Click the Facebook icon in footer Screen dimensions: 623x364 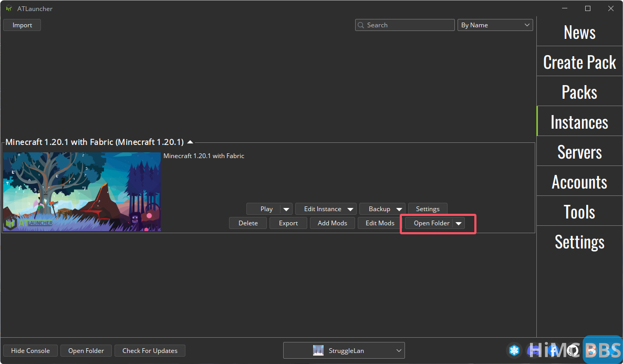click(x=552, y=350)
